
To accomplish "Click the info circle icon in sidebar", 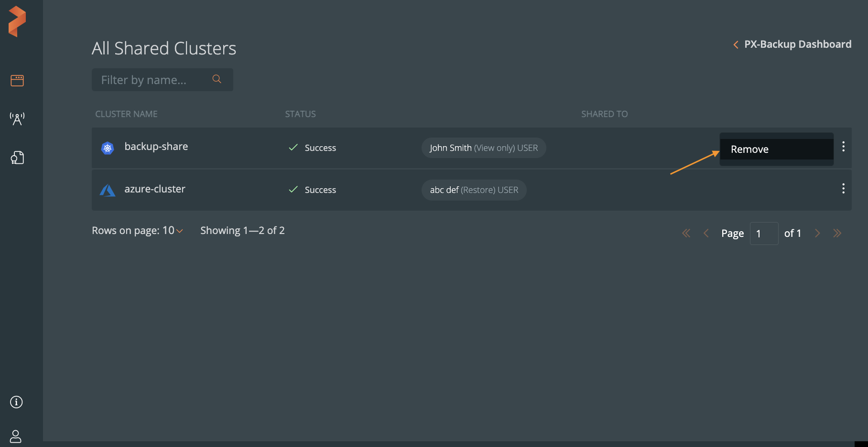I will tap(16, 402).
